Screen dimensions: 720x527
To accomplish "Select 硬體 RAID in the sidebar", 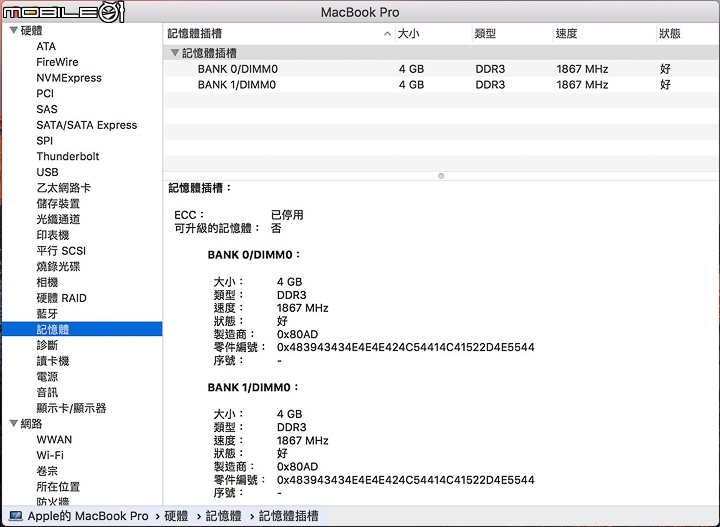I will (x=61, y=298).
